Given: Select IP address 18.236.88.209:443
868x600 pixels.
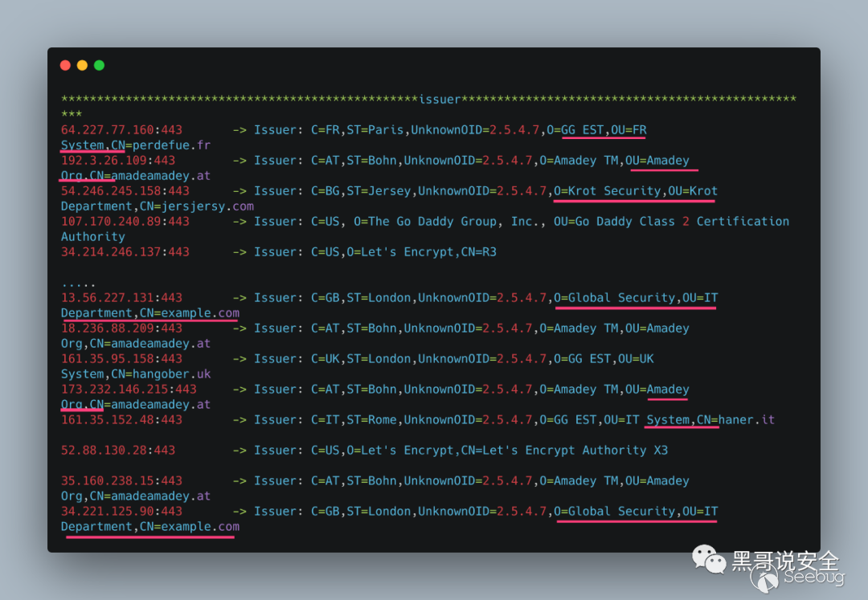Looking at the screenshot, I should [x=121, y=328].
